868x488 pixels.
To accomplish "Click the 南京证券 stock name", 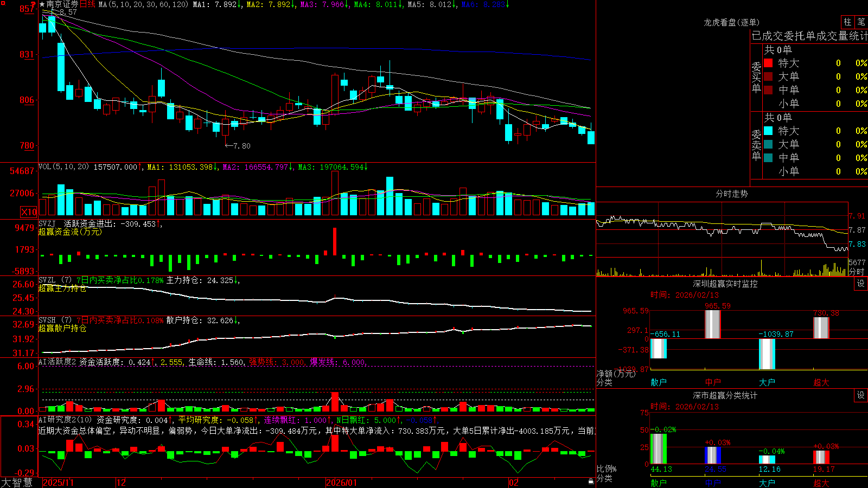I will coord(62,4).
